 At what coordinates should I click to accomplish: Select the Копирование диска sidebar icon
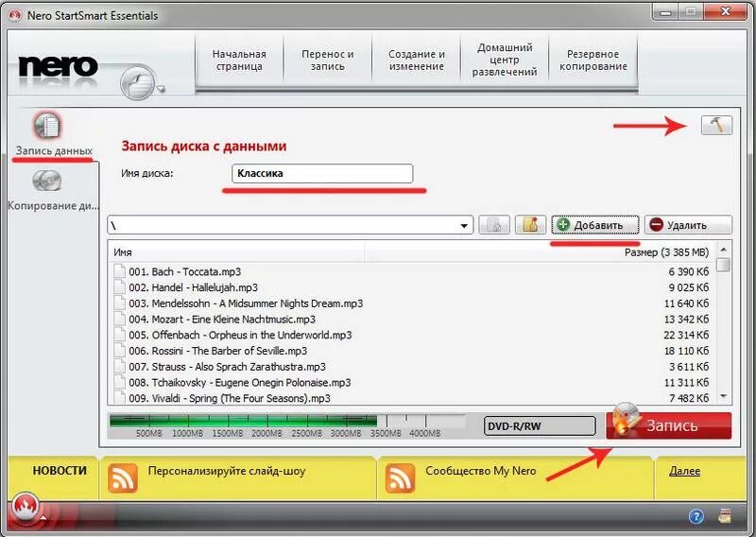pyautogui.click(x=46, y=181)
